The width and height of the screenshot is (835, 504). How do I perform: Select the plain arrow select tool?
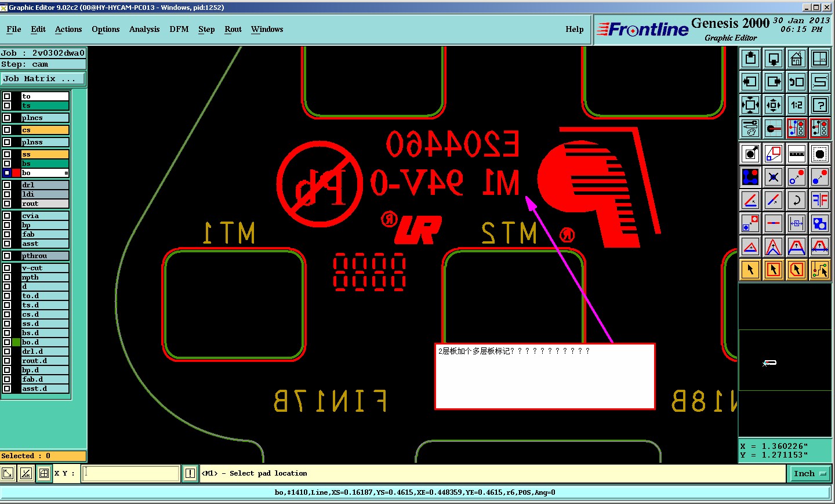(750, 270)
